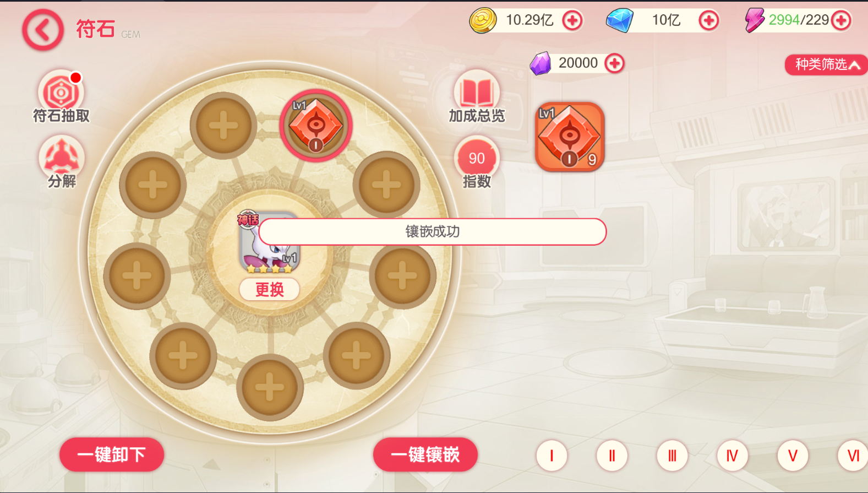Select the equipped Lv1 gem slot
This screenshot has height=493, width=868.
pos(315,125)
